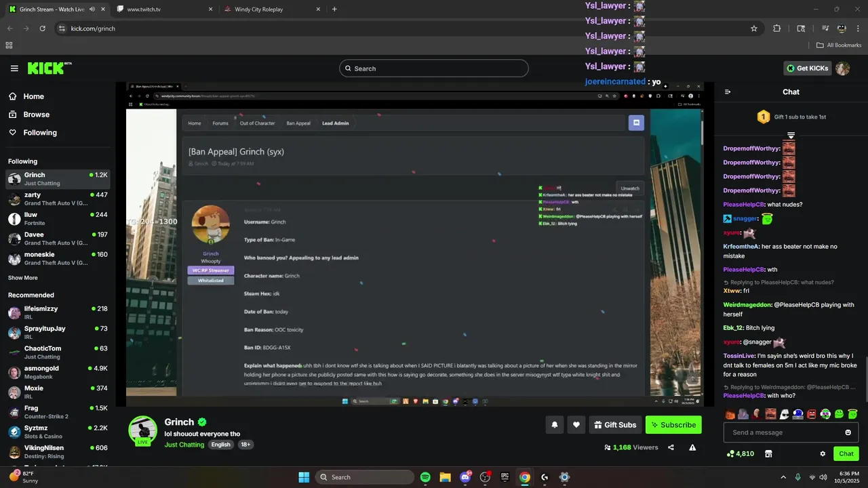Open Logitech G Hub from the taskbar
The image size is (868, 488).
click(545, 477)
